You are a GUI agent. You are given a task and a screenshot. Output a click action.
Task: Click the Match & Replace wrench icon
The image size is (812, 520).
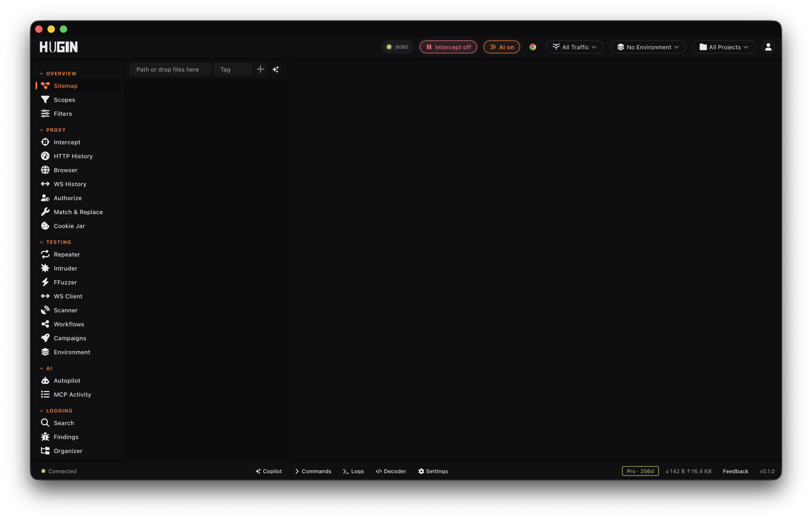(x=45, y=212)
